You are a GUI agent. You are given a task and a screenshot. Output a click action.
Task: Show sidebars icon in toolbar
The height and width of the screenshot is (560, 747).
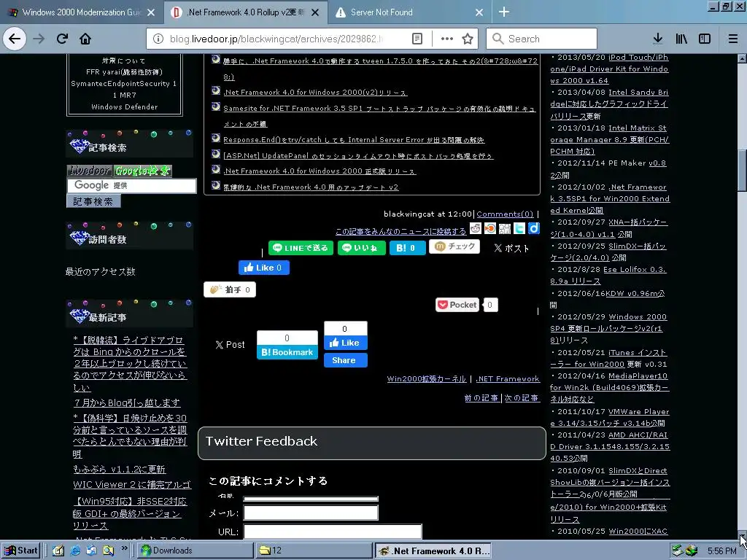(705, 39)
